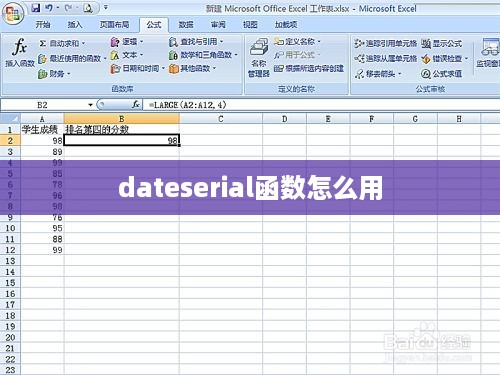
Task: Open the 视图 tab
Action: [x=250, y=25]
